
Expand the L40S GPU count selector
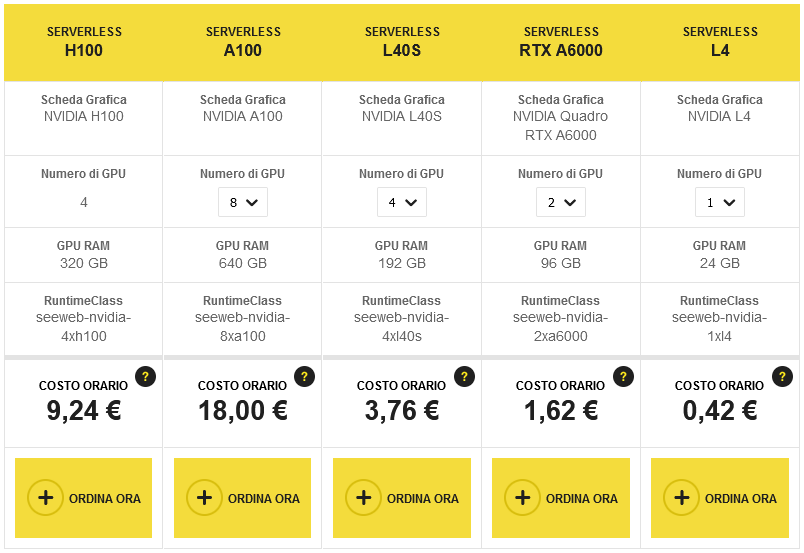tap(402, 202)
